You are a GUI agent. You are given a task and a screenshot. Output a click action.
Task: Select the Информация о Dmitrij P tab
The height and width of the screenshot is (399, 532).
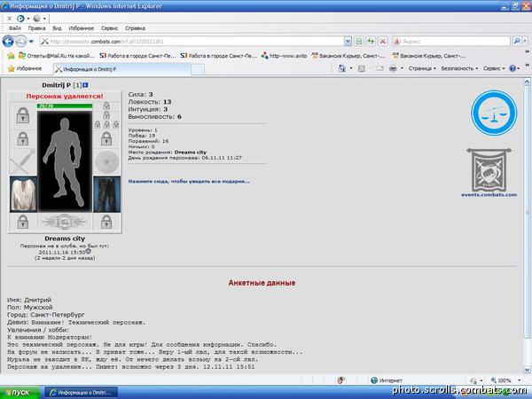pyautogui.click(x=121, y=69)
